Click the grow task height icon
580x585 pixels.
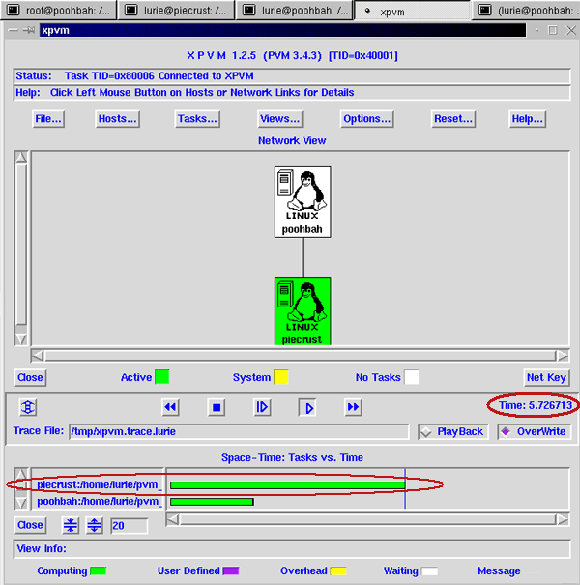[x=94, y=525]
